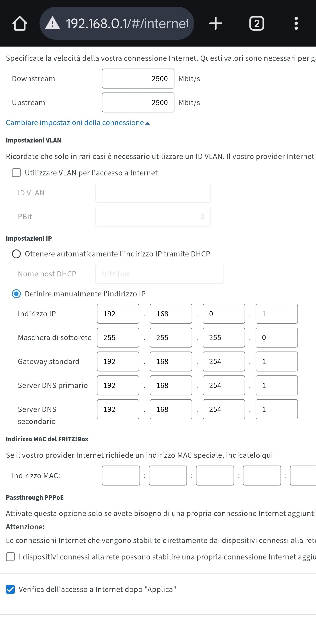Click the Upstream speed field
Screen dimensions: 316x644
[138, 103]
